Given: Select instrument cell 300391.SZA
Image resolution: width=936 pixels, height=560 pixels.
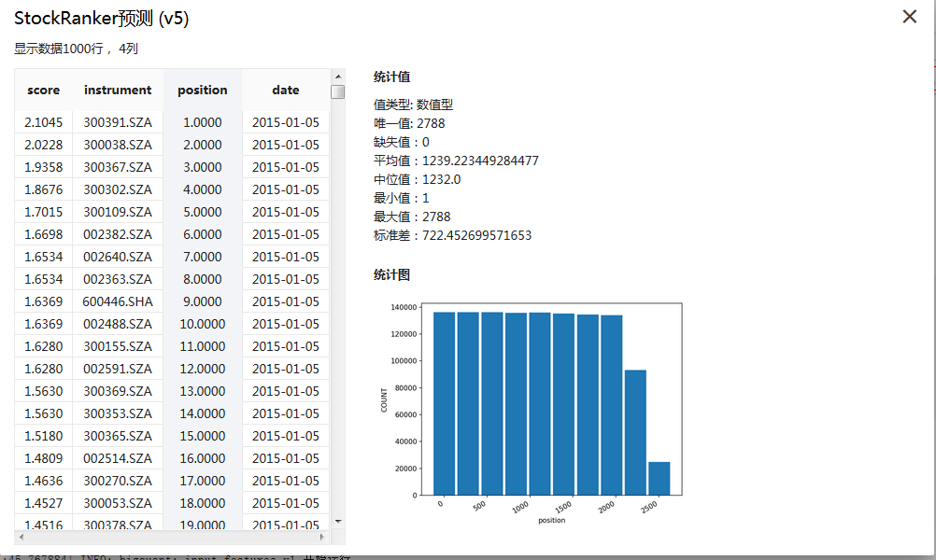Looking at the screenshot, I should (x=118, y=122).
